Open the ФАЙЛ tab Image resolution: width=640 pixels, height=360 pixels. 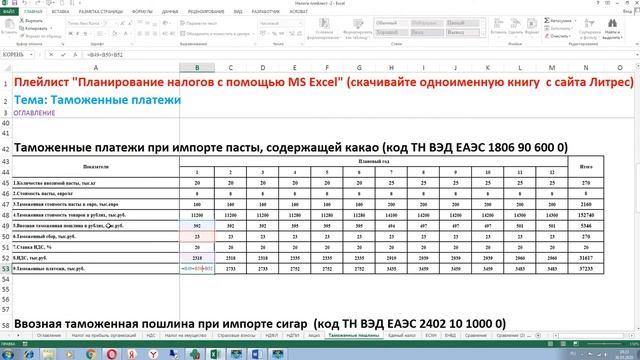8,12
